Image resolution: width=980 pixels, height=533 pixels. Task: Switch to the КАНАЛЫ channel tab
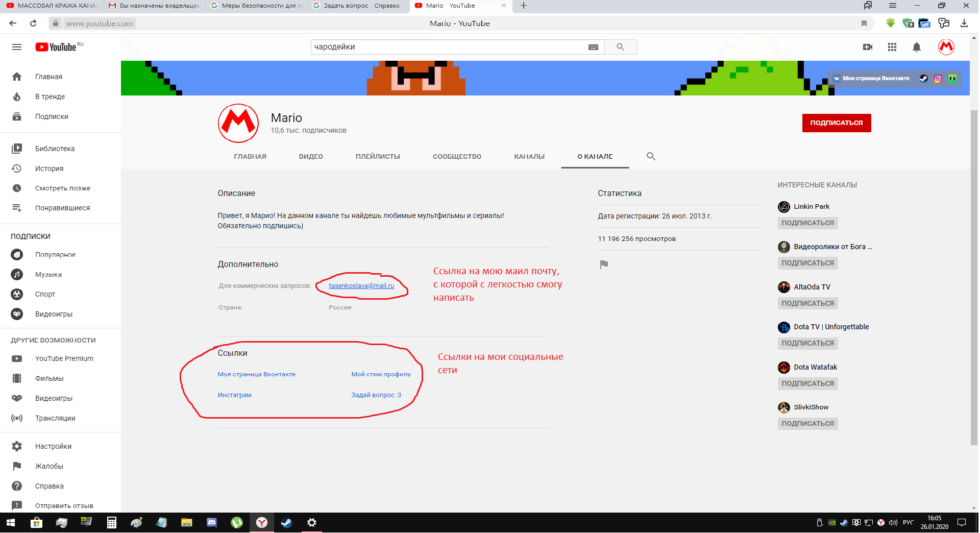(529, 157)
